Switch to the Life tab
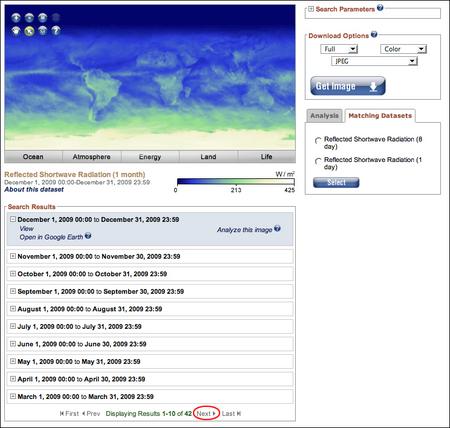The width and height of the screenshot is (450, 428). tap(266, 157)
